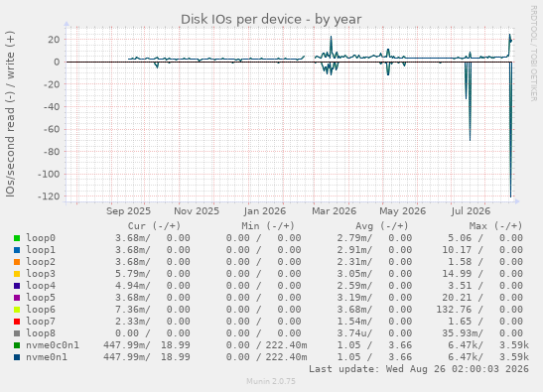Select the nvme0n1 legend label
This screenshot has width=543, height=392.
point(47,356)
